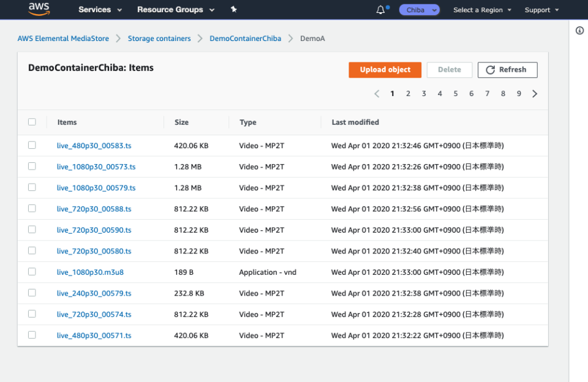Click the DemoA breadcrumb text

pyautogui.click(x=312, y=39)
